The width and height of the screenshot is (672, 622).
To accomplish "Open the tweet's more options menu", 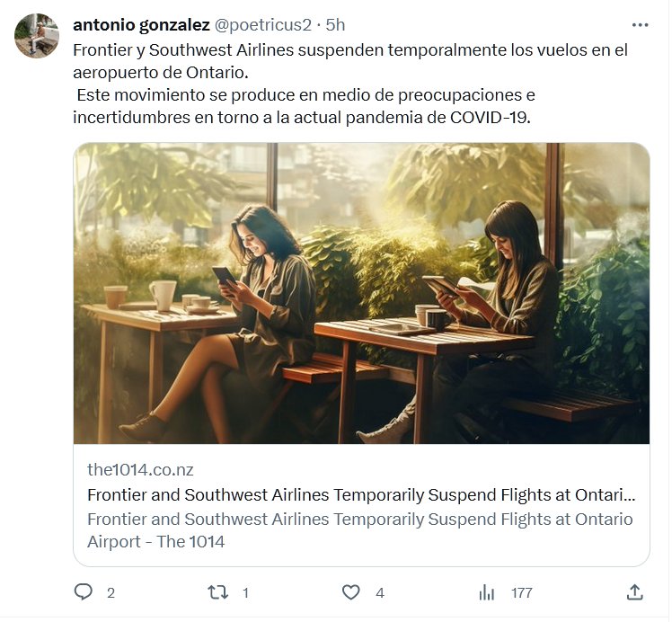I will [x=640, y=25].
